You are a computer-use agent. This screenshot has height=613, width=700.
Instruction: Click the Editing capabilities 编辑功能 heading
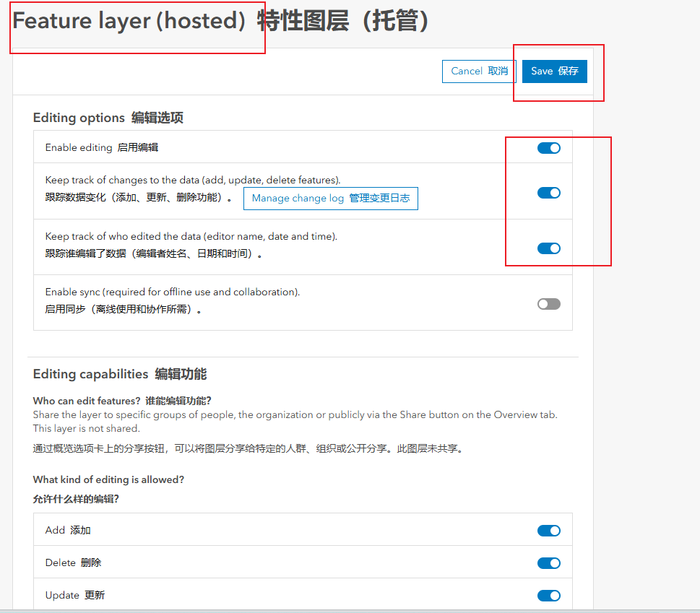coord(120,374)
